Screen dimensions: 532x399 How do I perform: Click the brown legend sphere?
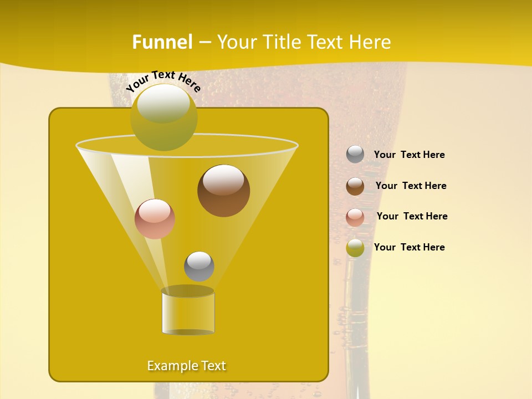355,186
